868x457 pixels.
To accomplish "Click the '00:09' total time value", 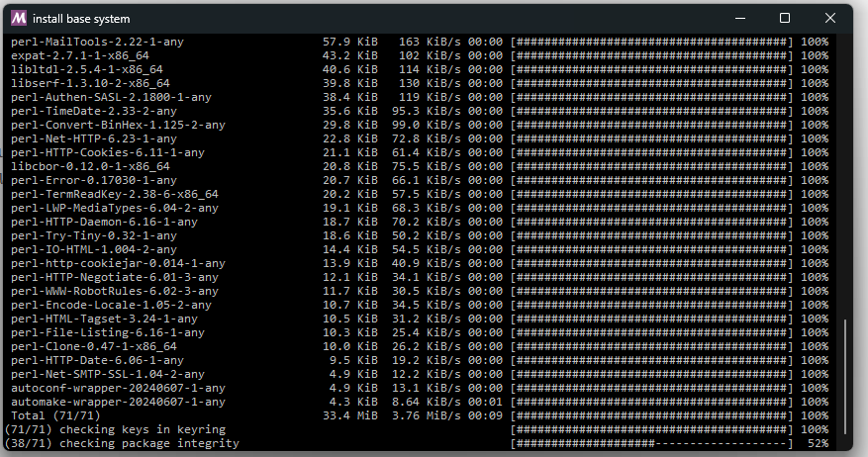I will click(486, 415).
